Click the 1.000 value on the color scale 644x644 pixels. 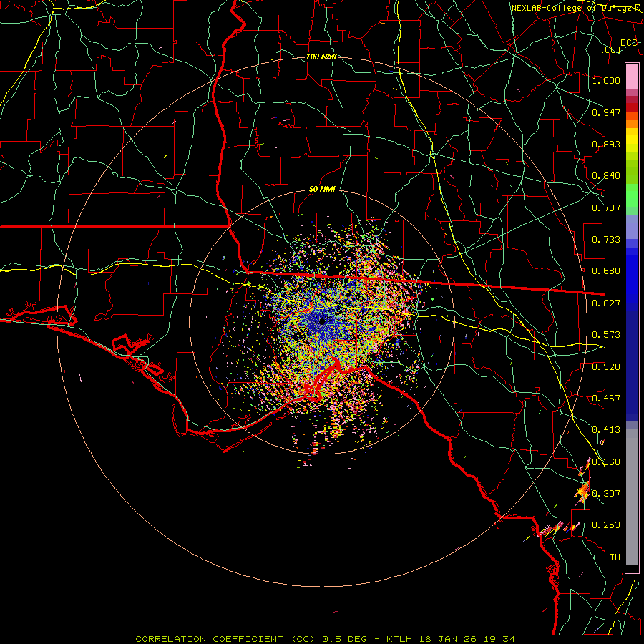pos(606,80)
